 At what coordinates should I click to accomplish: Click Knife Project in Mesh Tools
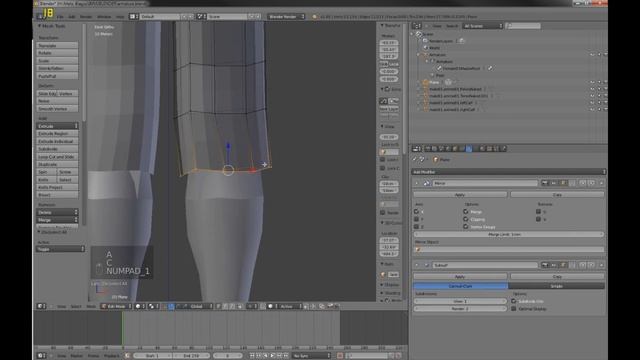click(x=57, y=187)
